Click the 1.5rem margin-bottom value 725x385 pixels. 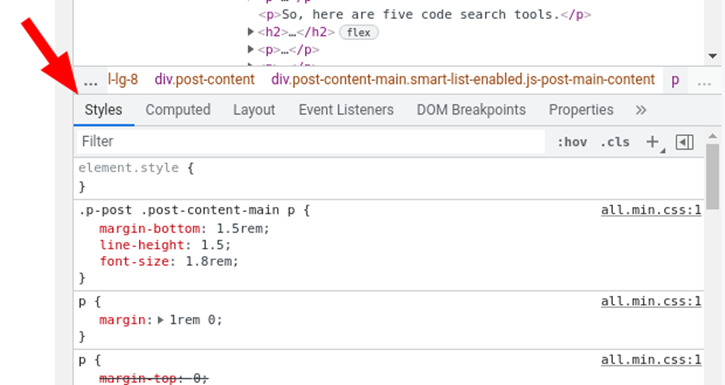point(240,229)
